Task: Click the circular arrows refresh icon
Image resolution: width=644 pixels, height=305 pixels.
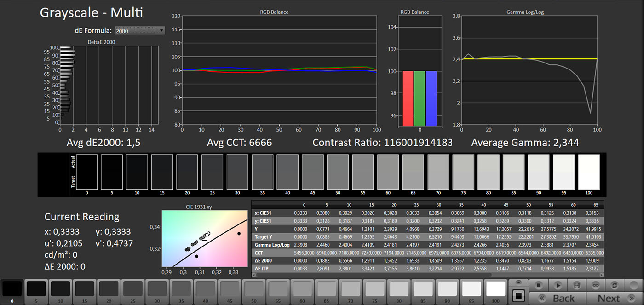Action: click(614, 285)
